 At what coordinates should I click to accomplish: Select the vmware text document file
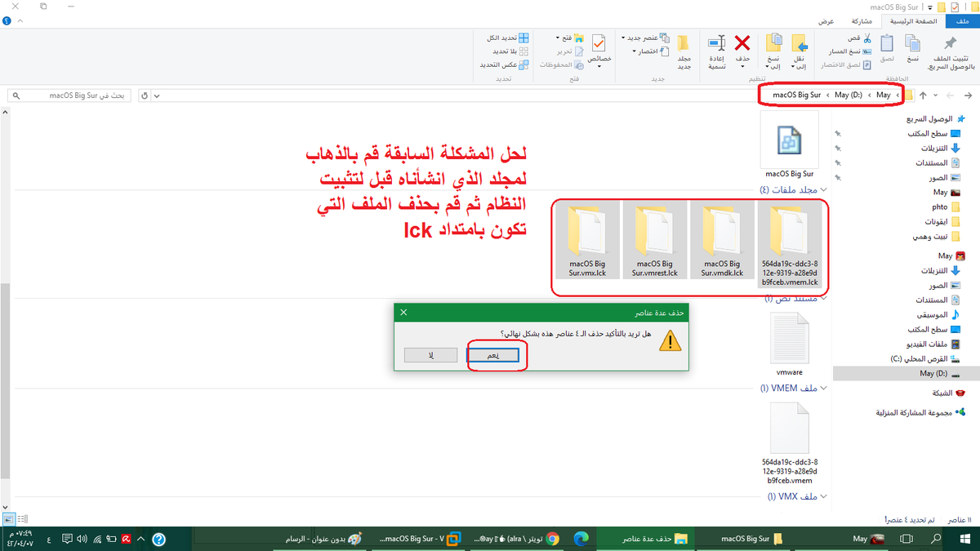[790, 344]
